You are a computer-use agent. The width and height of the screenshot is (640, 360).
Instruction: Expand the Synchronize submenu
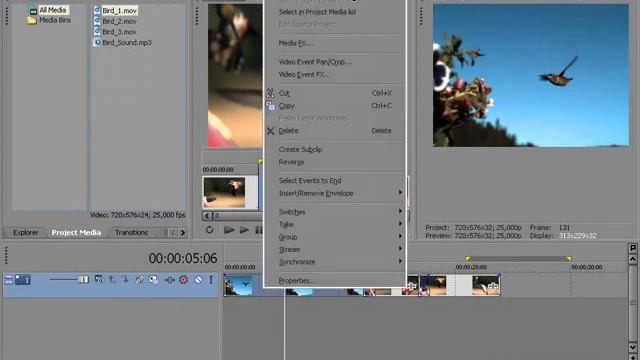tap(335, 262)
